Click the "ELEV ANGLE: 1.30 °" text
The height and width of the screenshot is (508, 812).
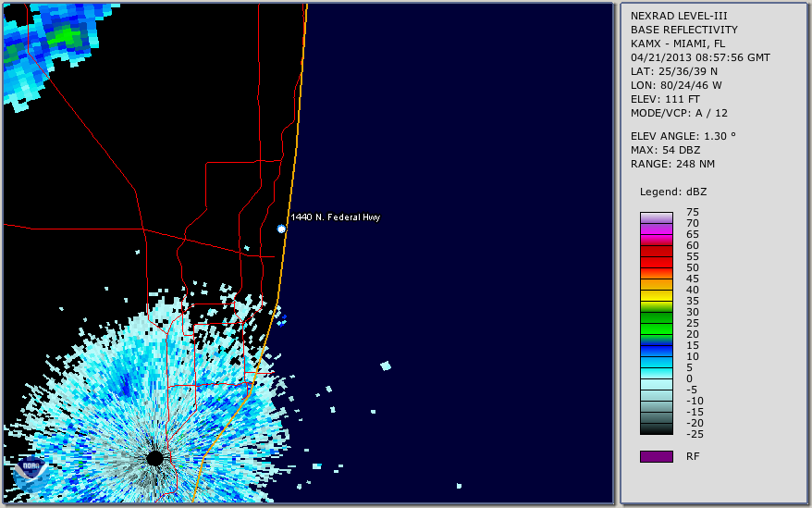[683, 136]
